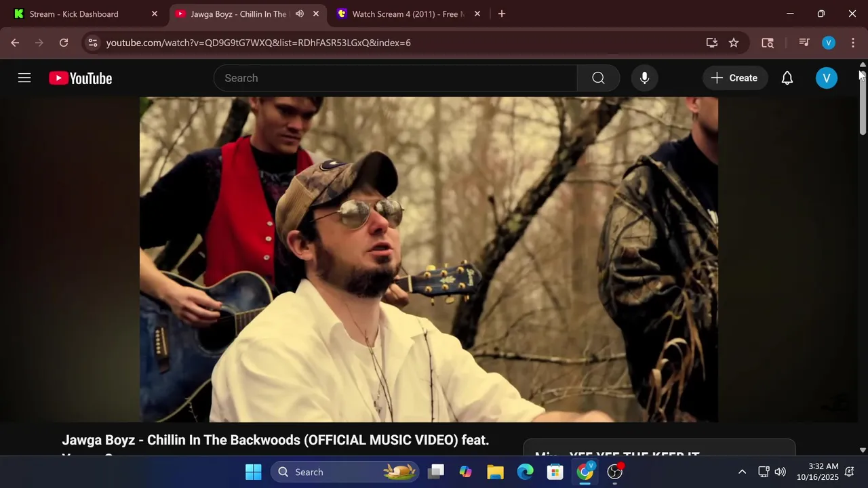868x488 pixels.
Task: View site information icon in address bar
Action: 93,43
